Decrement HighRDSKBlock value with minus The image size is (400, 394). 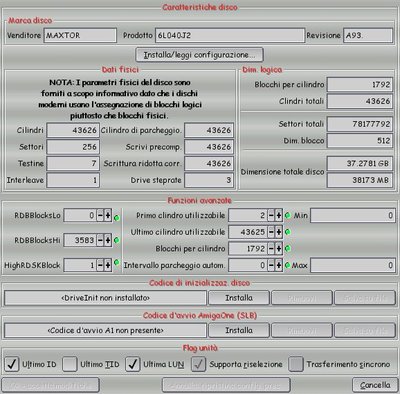(100, 265)
